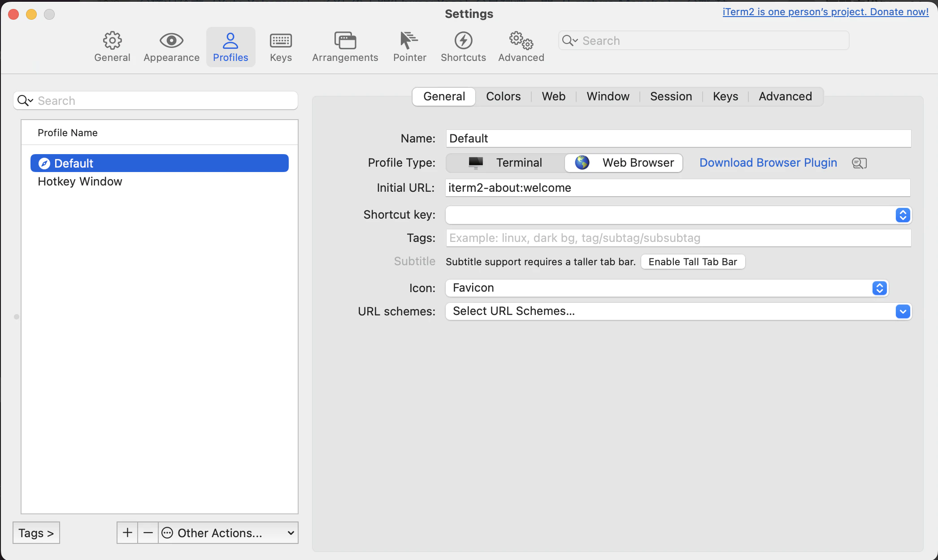Image resolution: width=938 pixels, height=560 pixels.
Task: Choose Web Browser profile type
Action: 624,163
